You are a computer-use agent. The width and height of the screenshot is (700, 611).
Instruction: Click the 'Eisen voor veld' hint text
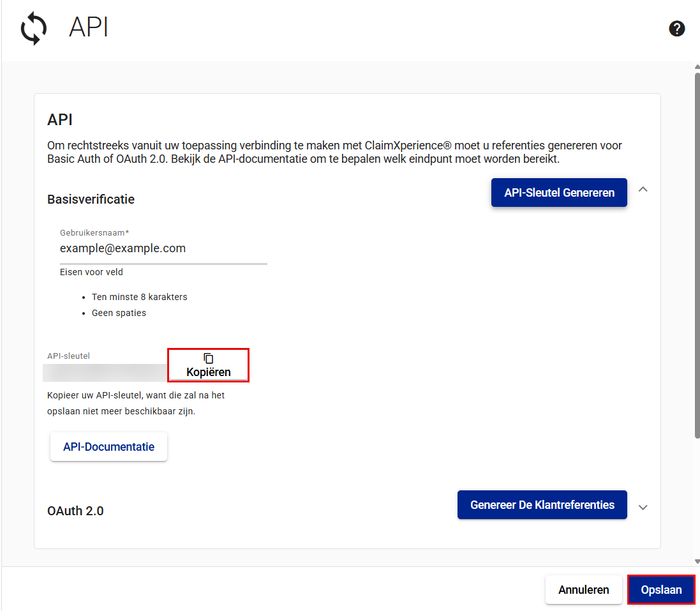(91, 272)
